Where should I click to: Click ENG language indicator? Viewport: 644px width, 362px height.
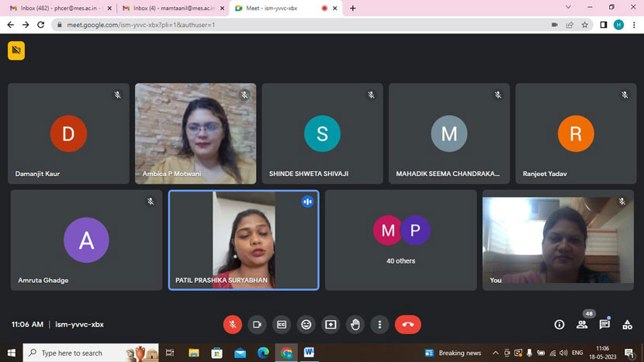577,353
